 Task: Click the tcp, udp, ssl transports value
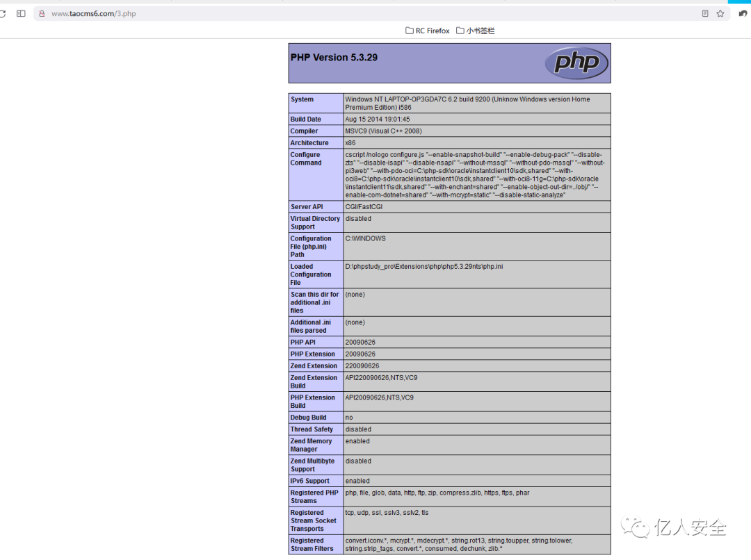(387, 513)
